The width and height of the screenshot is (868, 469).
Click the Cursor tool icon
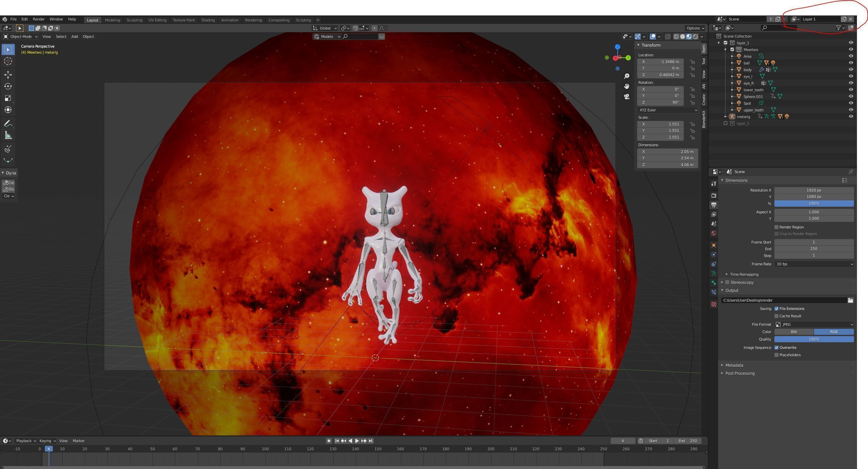8,61
